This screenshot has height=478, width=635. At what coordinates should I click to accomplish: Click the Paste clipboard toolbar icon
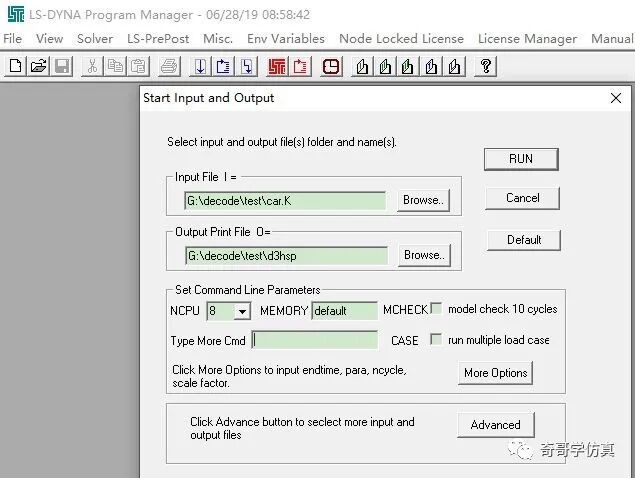[138, 66]
